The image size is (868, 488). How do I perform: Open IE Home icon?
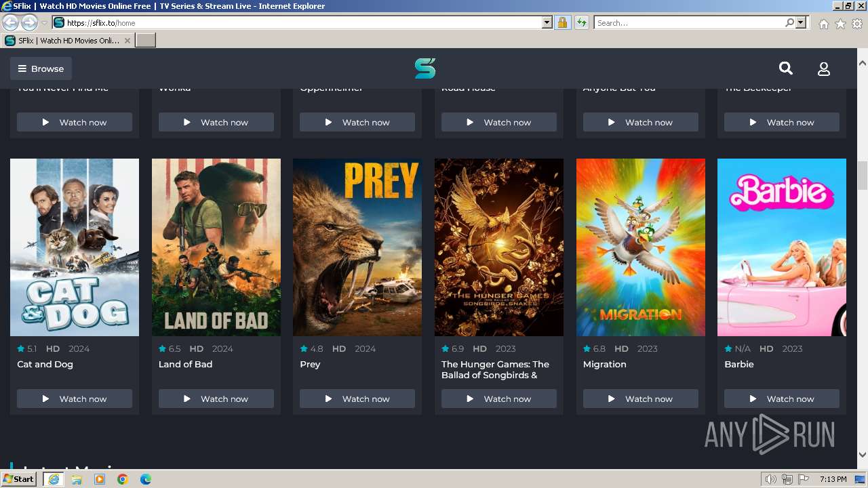click(823, 24)
